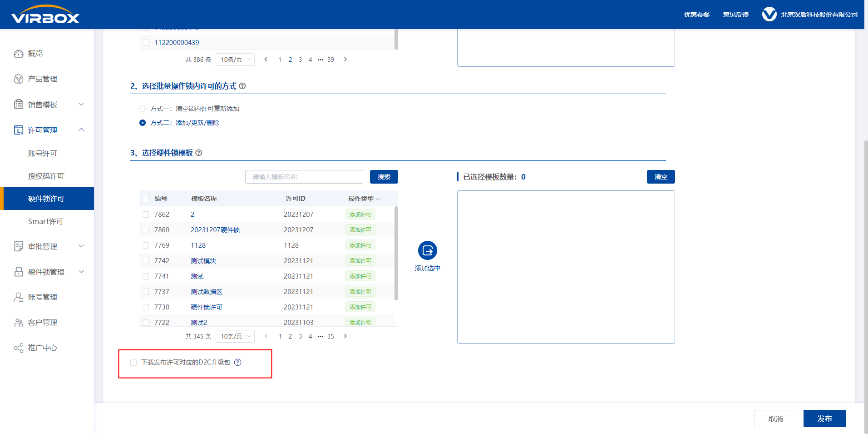Open template link 测试模块
The image size is (868, 434).
point(203,261)
